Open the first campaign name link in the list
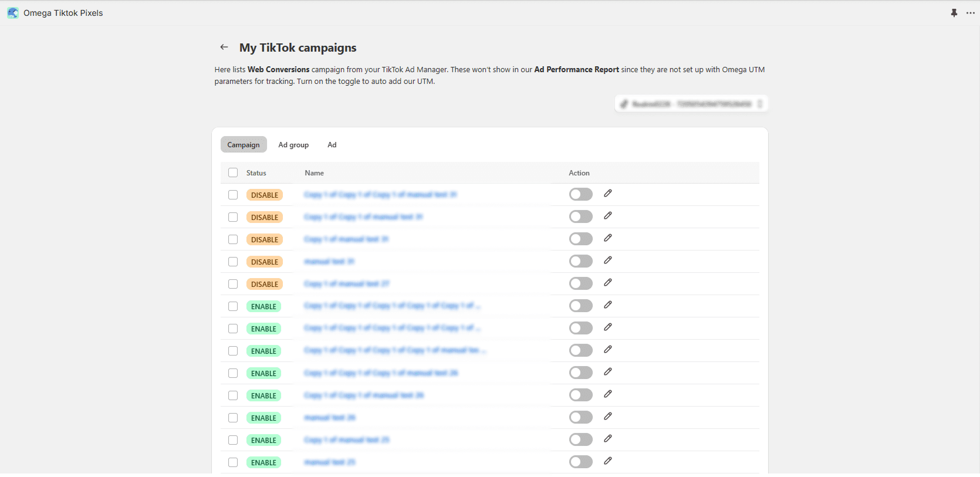The image size is (980, 477). click(x=380, y=195)
